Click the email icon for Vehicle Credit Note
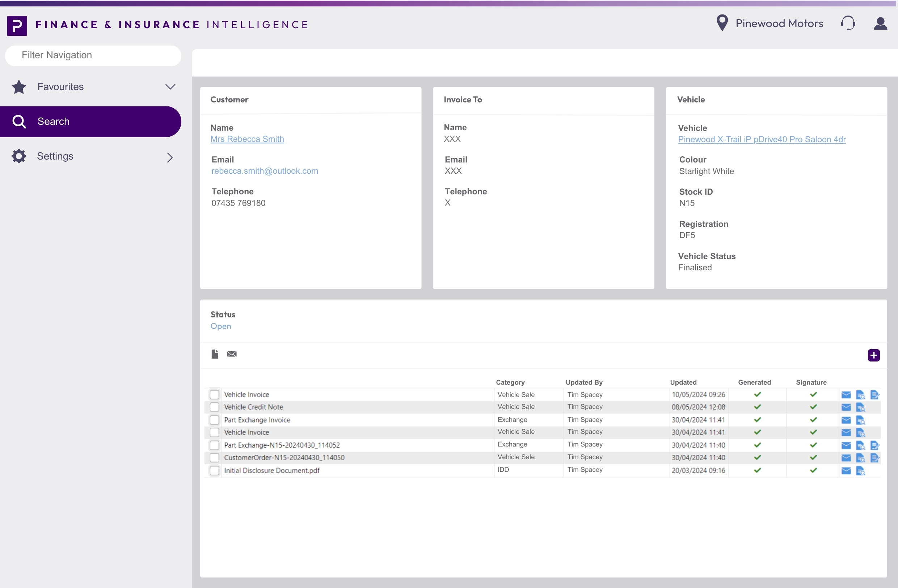 (846, 407)
